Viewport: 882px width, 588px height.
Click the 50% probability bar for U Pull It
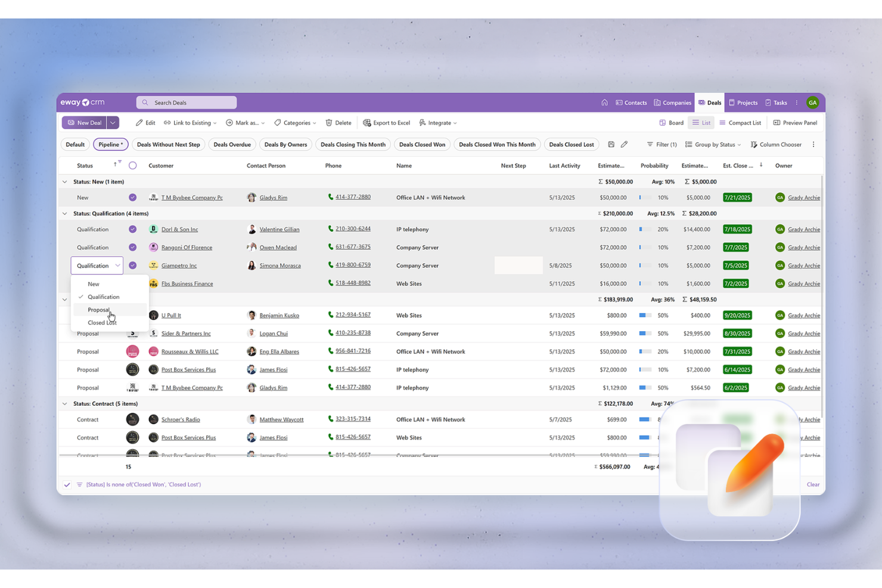click(x=645, y=315)
